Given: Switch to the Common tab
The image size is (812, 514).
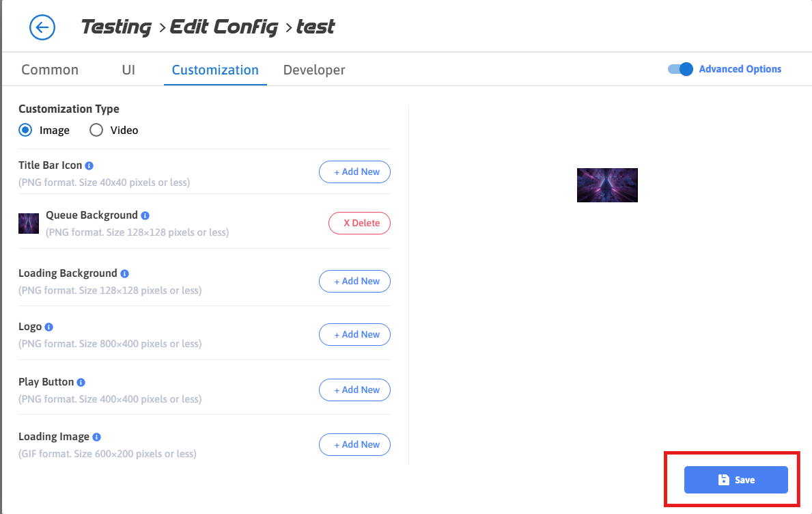Looking at the screenshot, I should click(50, 70).
